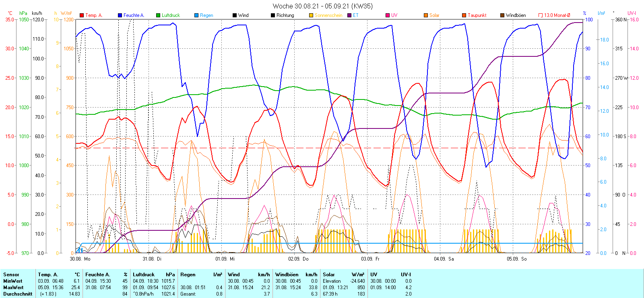This screenshot has width=644, height=298.
Task: Click the '270 W' wind direction axis label
Action: pos(621,78)
